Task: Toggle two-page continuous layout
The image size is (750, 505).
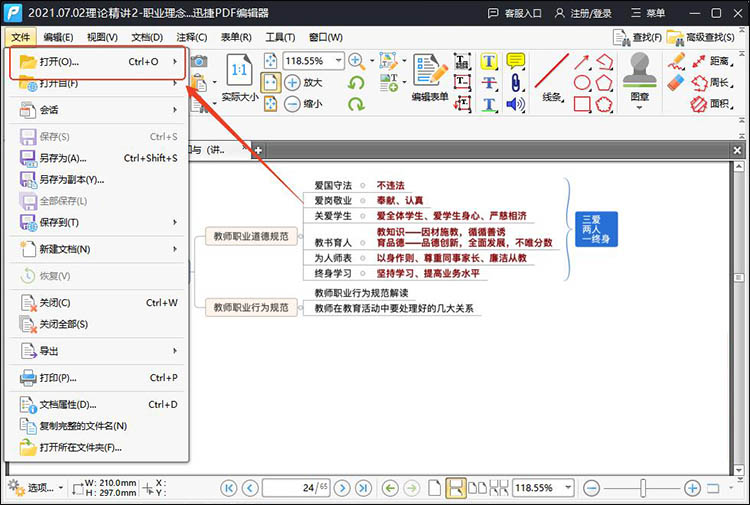Action: tap(498, 488)
